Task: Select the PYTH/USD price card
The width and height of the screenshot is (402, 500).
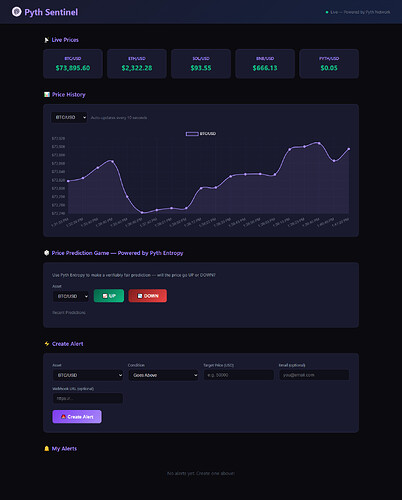Action: point(329,64)
